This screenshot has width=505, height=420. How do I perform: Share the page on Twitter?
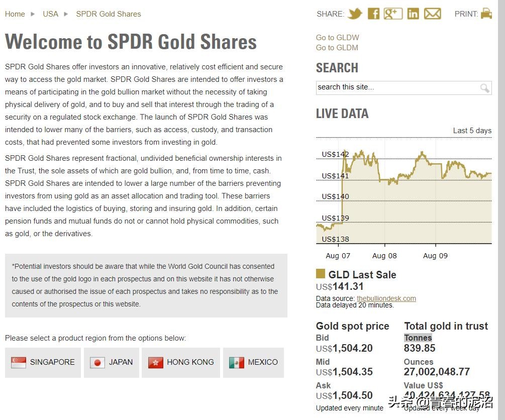coord(355,14)
